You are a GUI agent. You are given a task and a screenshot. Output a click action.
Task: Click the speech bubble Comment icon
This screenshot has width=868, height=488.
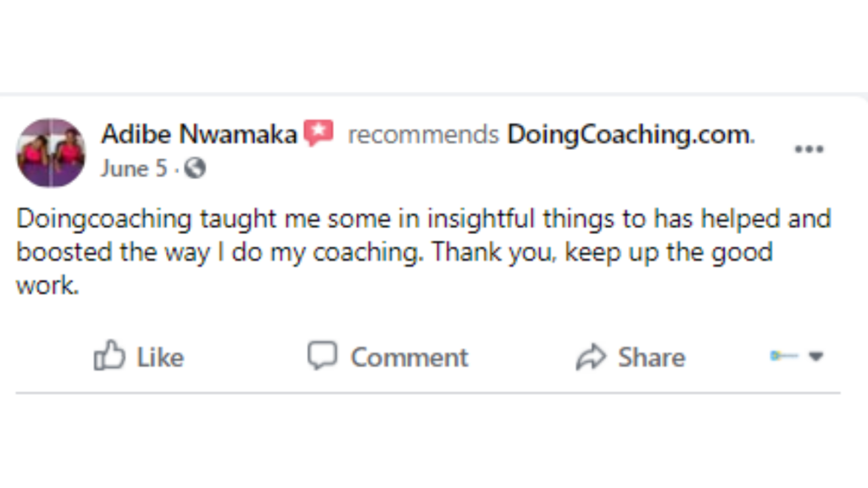pyautogui.click(x=322, y=355)
